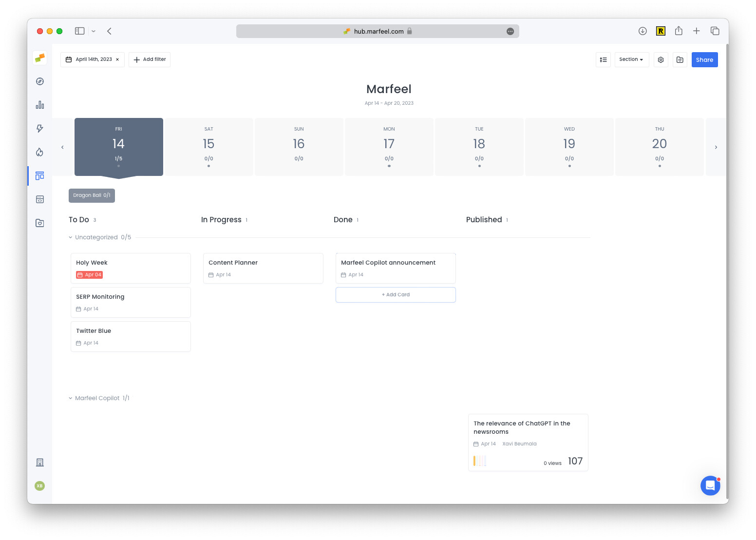Open the hub.marfeel.com address bar

[378, 31]
